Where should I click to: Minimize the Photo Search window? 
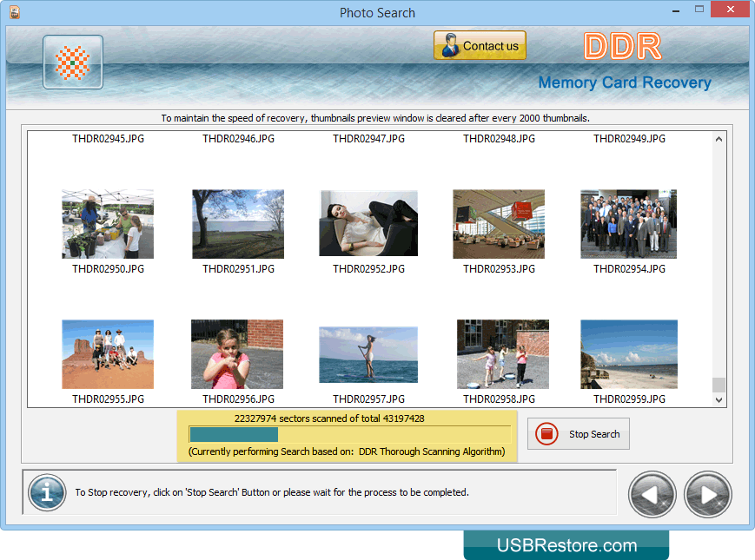[x=676, y=10]
